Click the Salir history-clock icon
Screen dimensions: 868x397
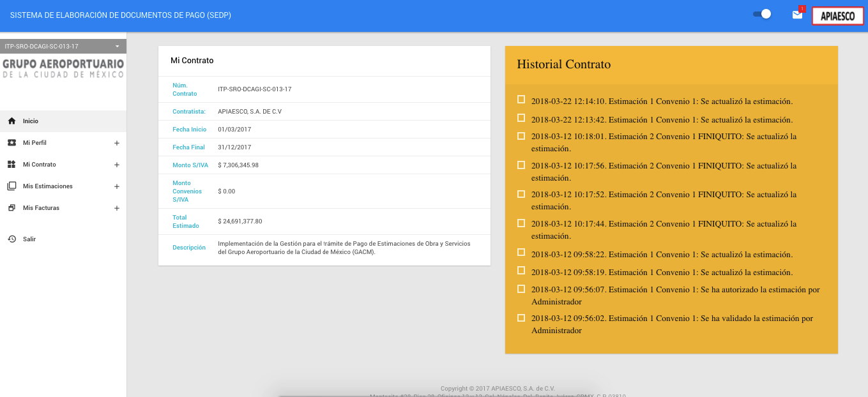click(x=11, y=239)
